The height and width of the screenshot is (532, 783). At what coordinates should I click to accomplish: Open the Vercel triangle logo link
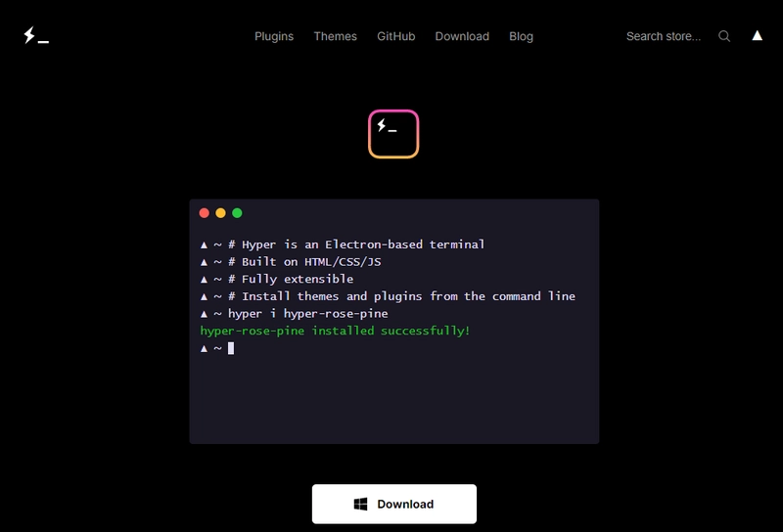[x=757, y=35]
